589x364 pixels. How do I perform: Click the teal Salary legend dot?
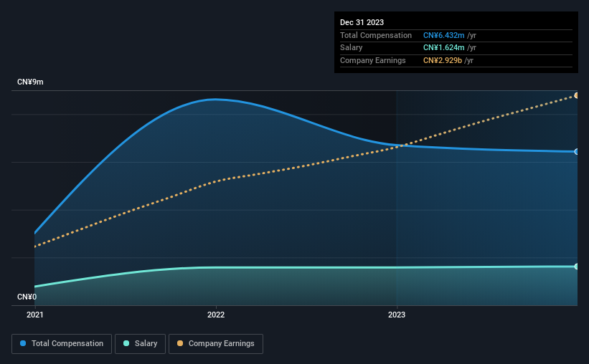click(x=126, y=343)
